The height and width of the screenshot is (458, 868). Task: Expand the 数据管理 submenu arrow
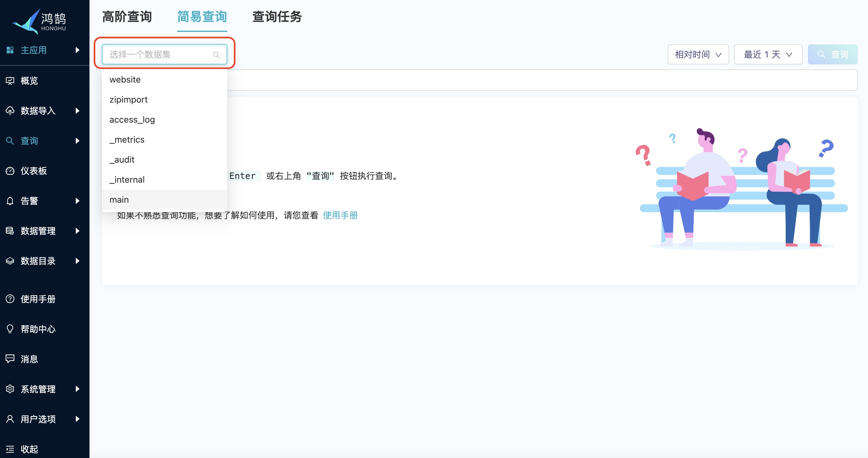[x=78, y=231]
